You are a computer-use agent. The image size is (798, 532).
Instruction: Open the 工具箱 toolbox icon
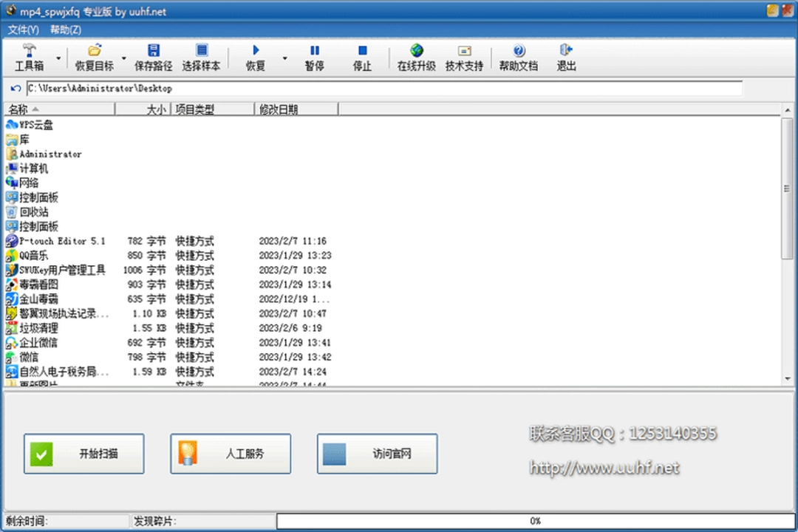click(30, 50)
